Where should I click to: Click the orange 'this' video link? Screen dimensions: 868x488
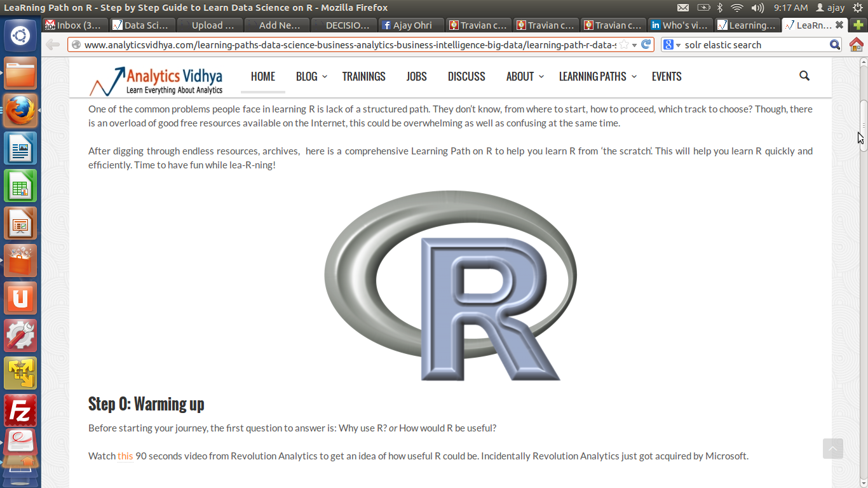coord(125,456)
